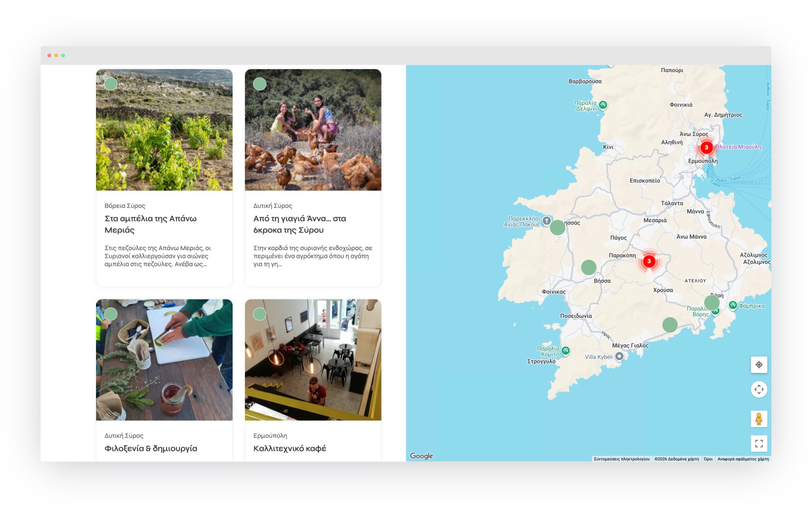The image size is (812, 508).
Task: Open the 'Όροι' map terms link
Action: point(708,459)
